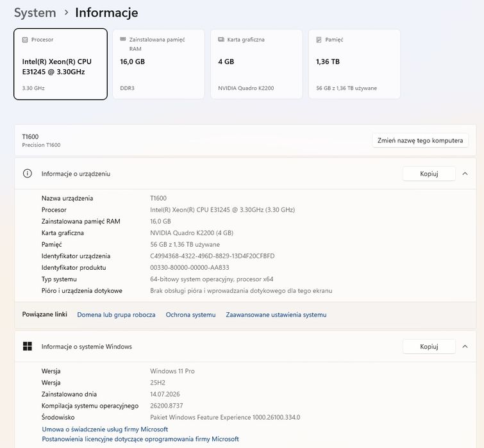Viewport: 484px width, 448px height.
Task: Click the Informacje o systemie Windows header title
Action: (x=87, y=347)
